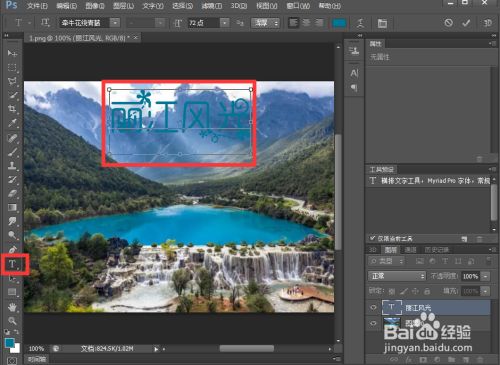Open the 图层 menu
This screenshot has width=500, height=365.
[123, 6]
